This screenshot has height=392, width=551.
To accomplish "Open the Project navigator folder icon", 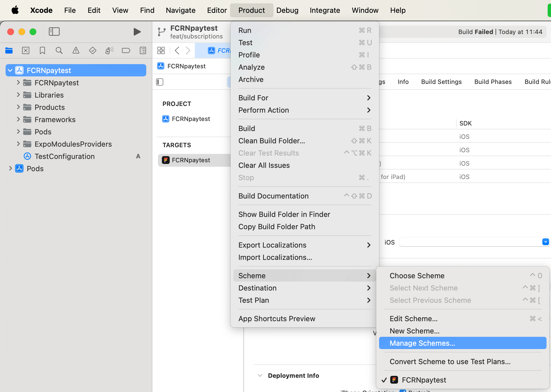I will [9, 50].
